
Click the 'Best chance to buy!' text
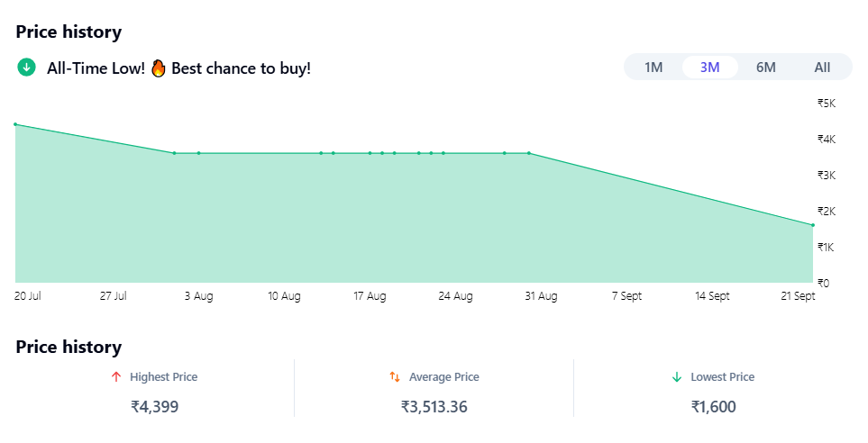[x=241, y=68]
